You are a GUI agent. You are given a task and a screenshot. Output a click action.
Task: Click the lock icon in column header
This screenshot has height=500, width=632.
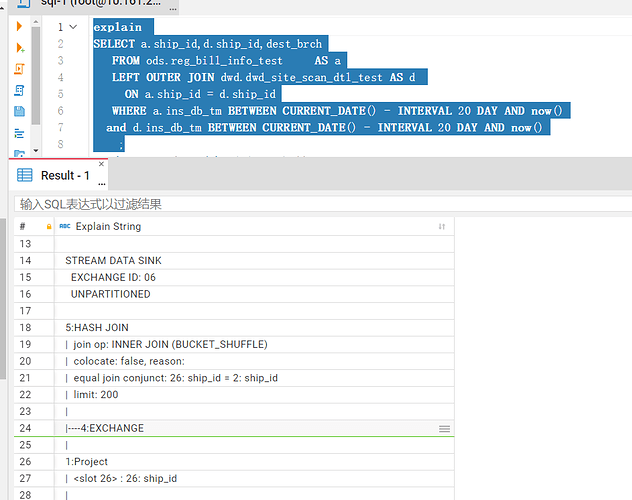tap(48, 227)
